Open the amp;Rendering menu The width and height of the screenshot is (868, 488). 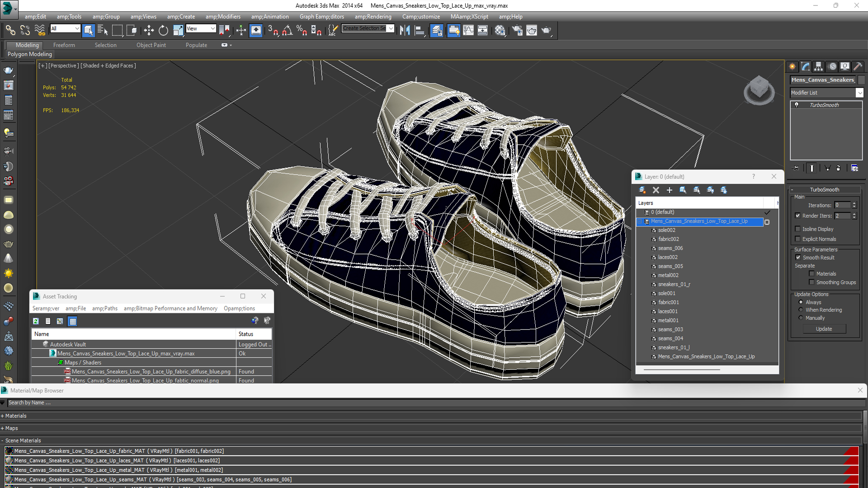click(x=373, y=17)
